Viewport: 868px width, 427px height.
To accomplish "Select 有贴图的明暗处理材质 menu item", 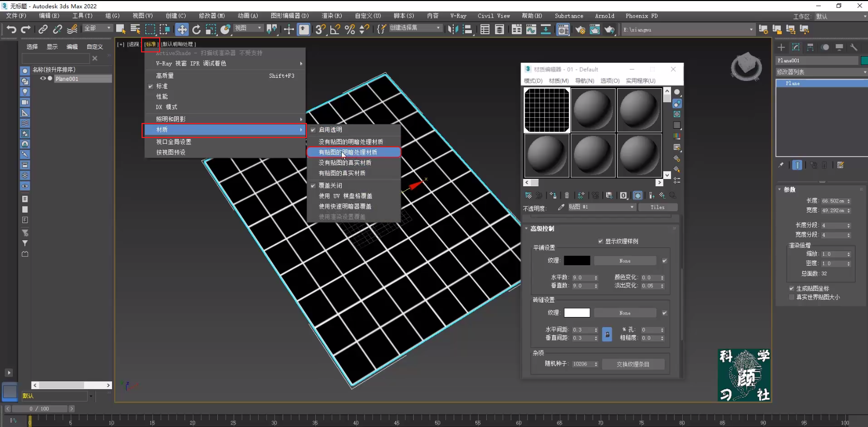I will [x=354, y=152].
